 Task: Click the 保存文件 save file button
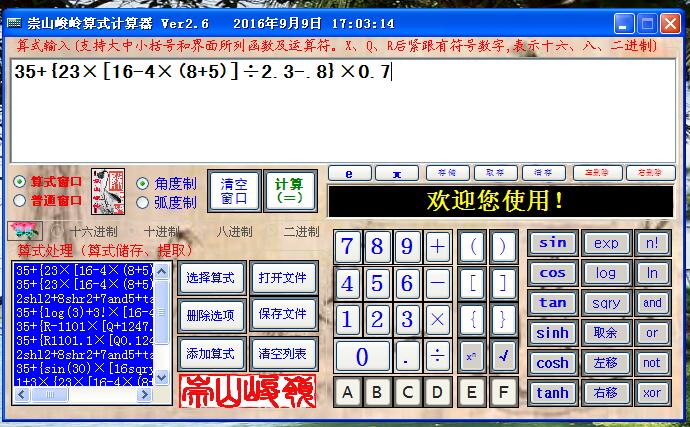[x=283, y=314]
